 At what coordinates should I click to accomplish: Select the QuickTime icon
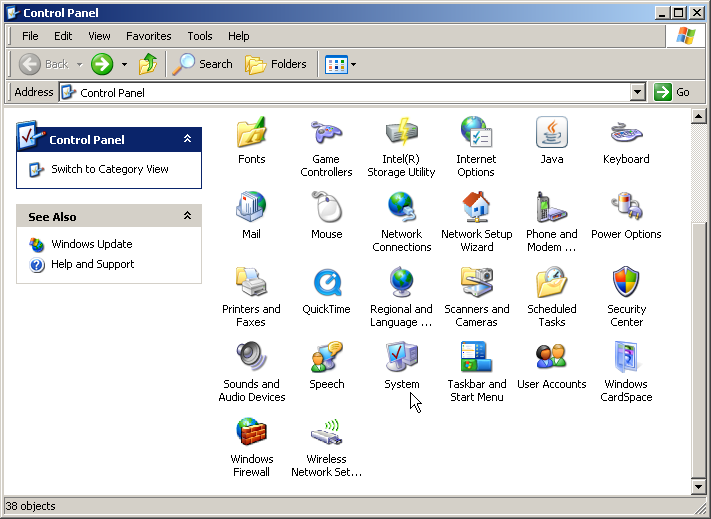pyautogui.click(x=326, y=282)
